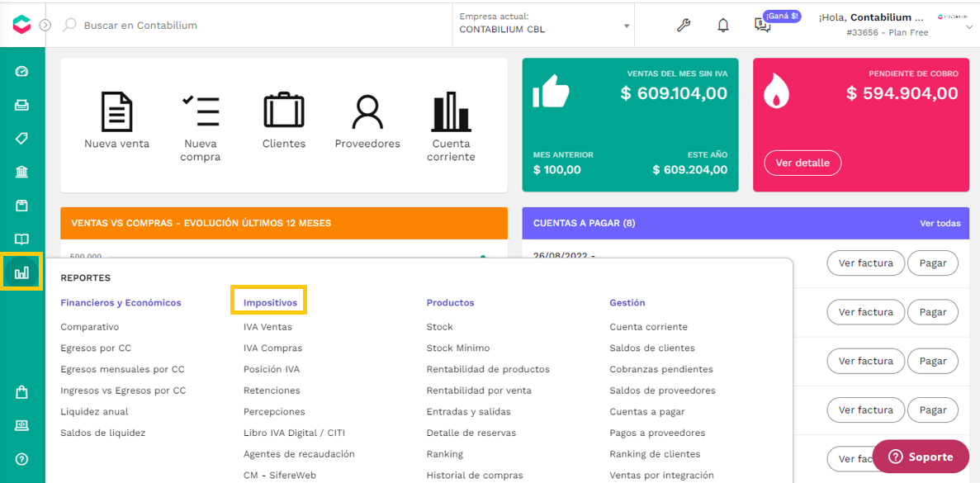Open Rentabilidad por venta report
Image resolution: width=980 pixels, height=483 pixels.
(x=480, y=391)
